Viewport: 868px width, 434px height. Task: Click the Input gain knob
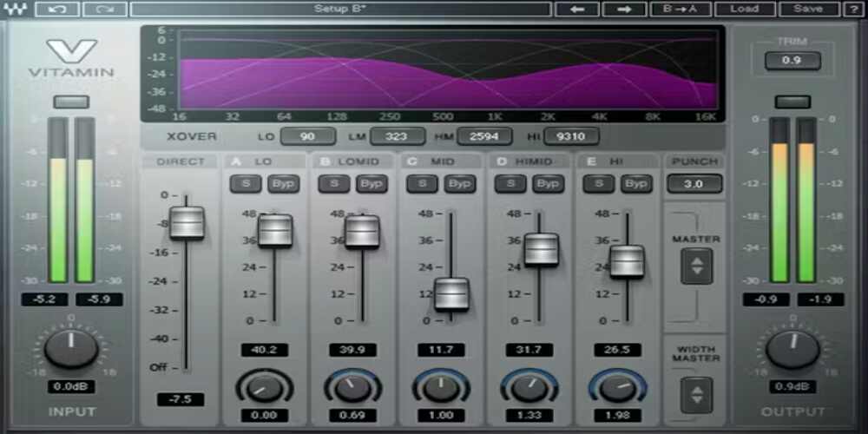click(x=71, y=348)
